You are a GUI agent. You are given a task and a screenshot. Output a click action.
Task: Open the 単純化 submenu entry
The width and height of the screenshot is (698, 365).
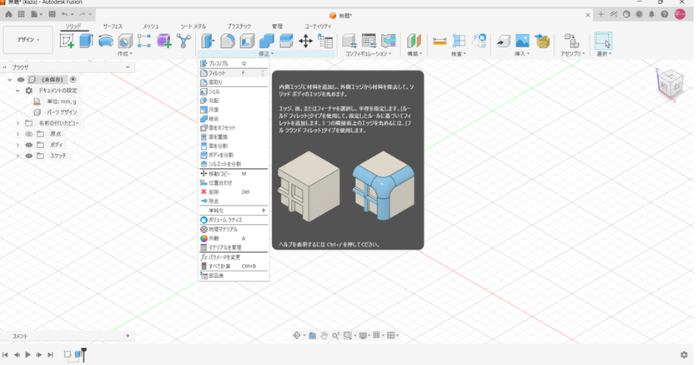coord(234,210)
